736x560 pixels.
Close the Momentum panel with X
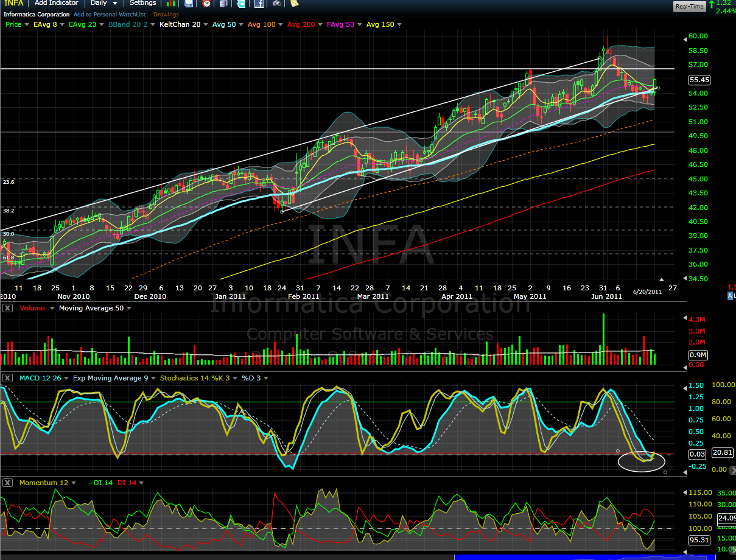click(x=7, y=483)
